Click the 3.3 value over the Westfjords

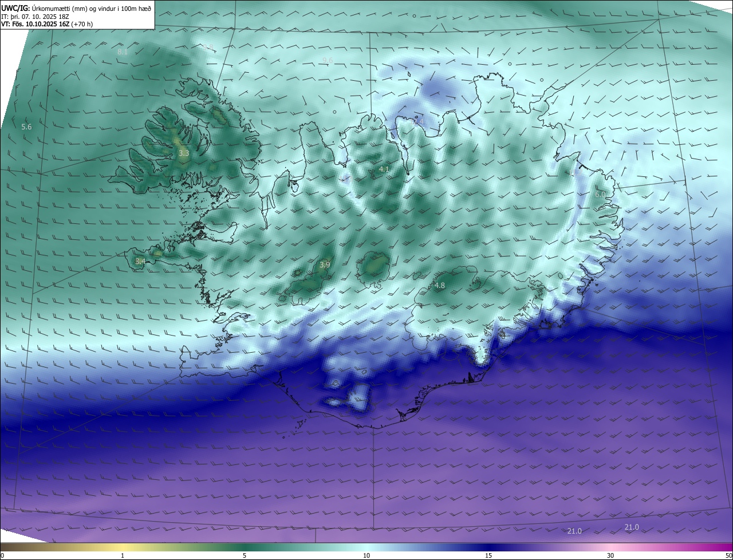[x=184, y=153]
